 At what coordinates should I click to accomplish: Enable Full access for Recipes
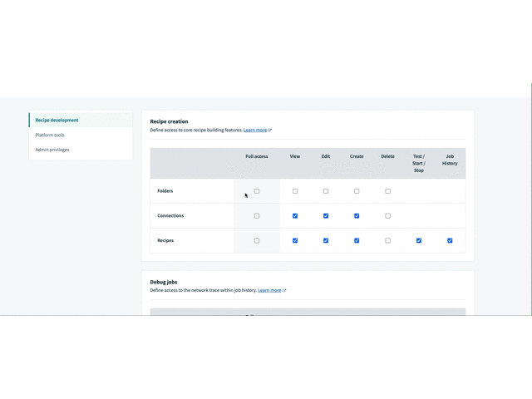tap(257, 241)
